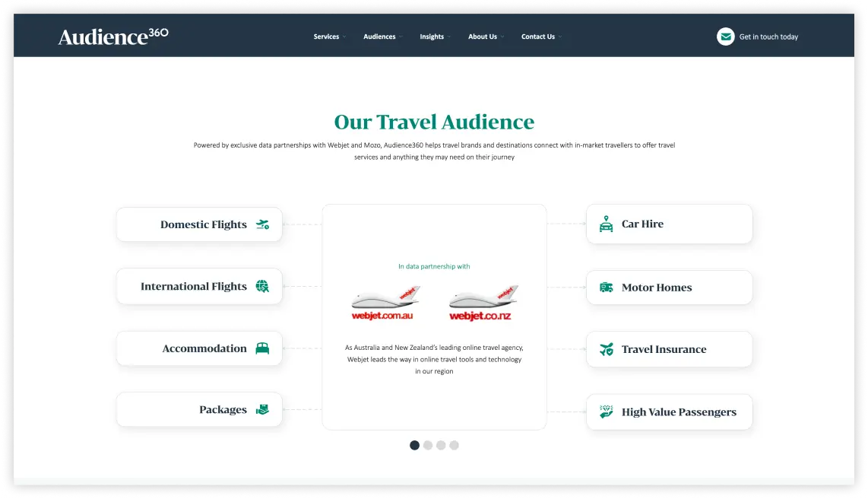Click the envelope icon near Get in touch
The image size is (868, 499).
[x=725, y=36]
